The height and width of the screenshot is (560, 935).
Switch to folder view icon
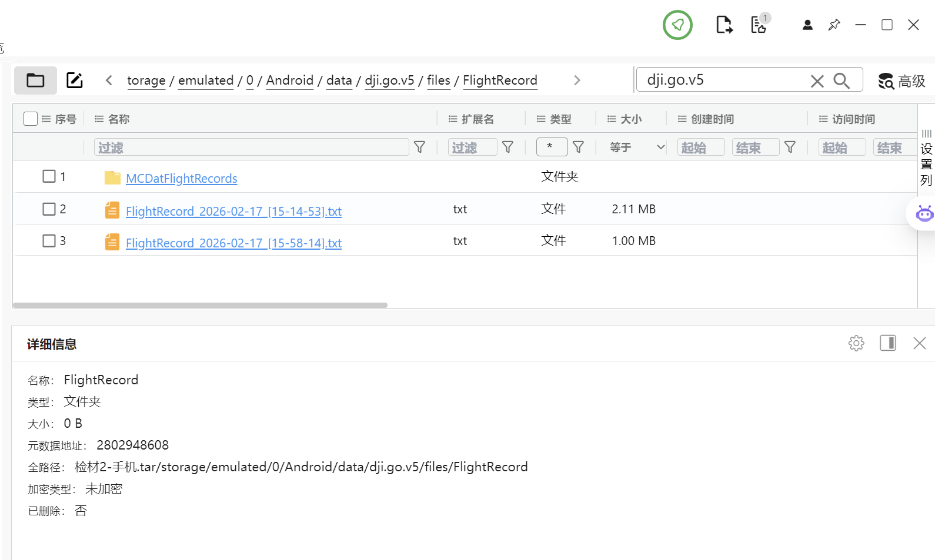(36, 81)
